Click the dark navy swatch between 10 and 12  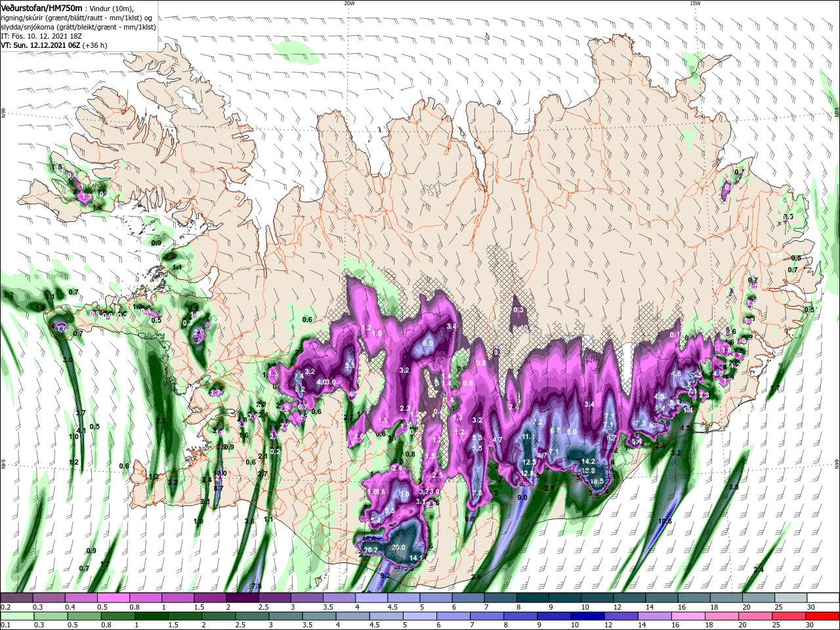pos(586,616)
